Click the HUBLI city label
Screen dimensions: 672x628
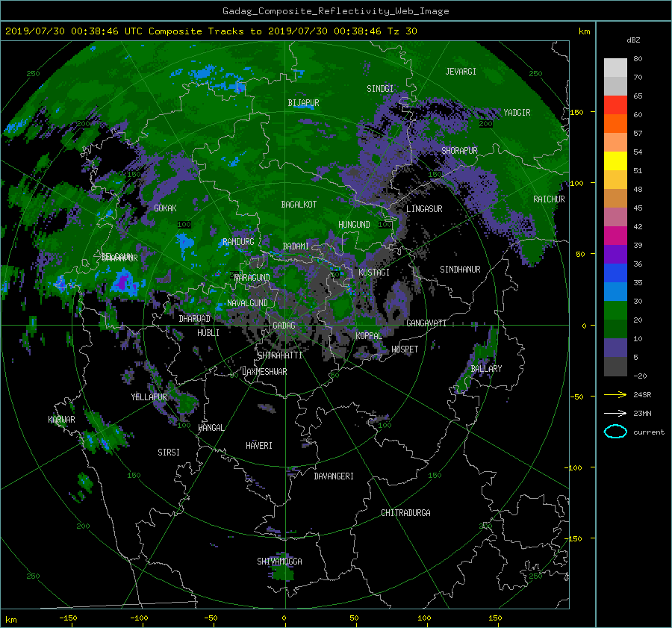point(208,333)
